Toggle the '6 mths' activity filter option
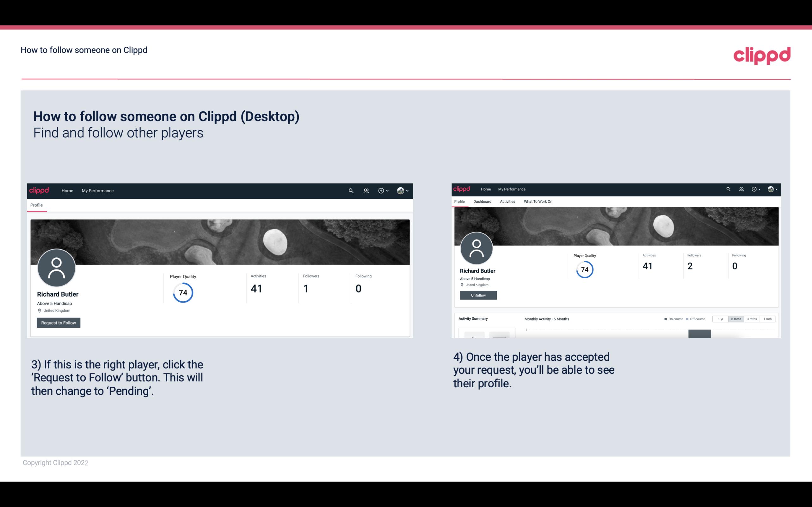812x507 pixels. 736,319
